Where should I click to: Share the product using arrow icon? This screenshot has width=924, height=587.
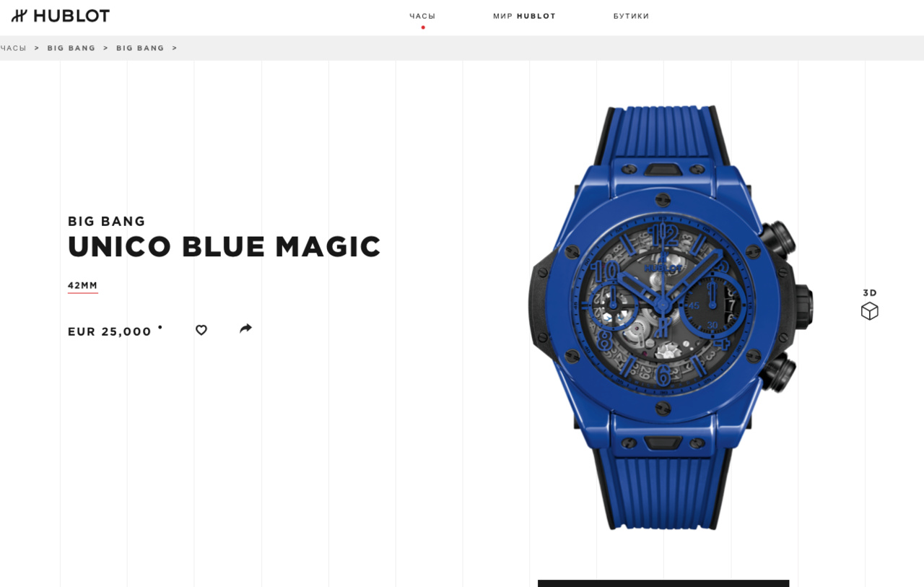[x=245, y=329]
